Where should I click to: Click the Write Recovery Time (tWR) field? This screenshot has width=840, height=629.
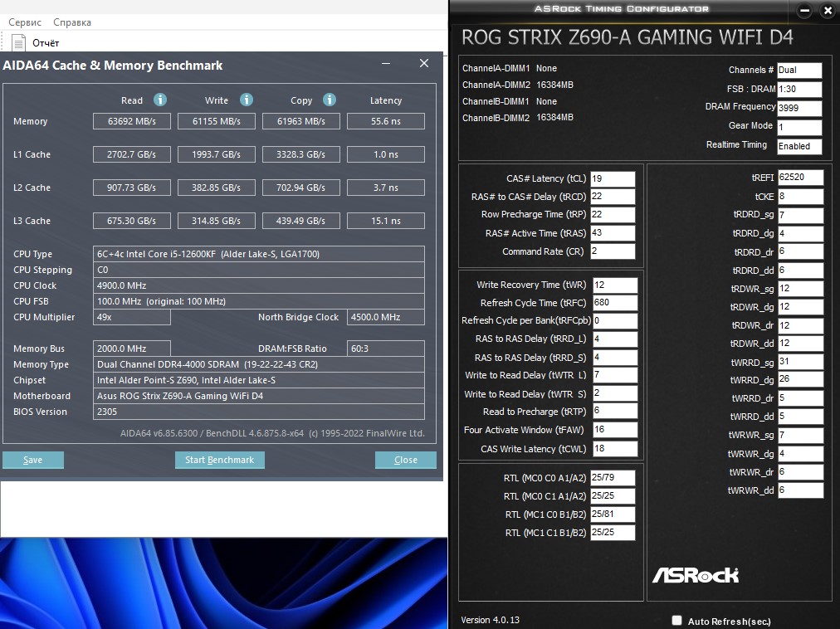click(x=615, y=285)
